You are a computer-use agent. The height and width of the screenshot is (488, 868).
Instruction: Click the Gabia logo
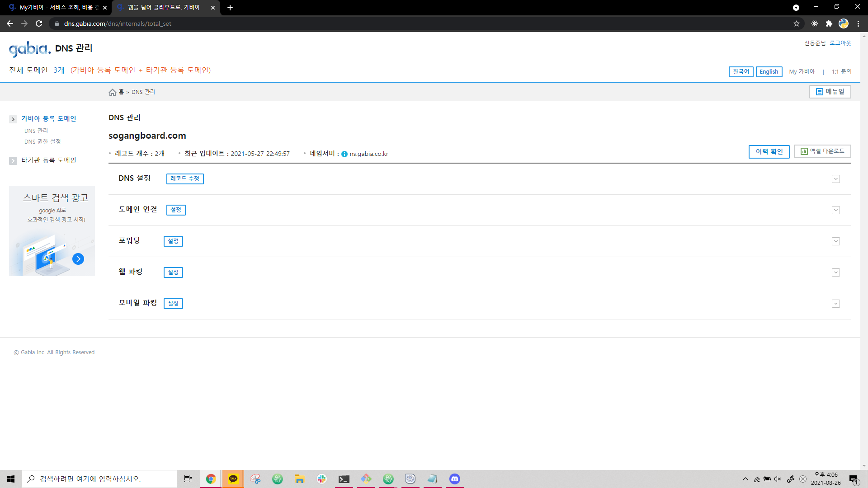pyautogui.click(x=29, y=49)
